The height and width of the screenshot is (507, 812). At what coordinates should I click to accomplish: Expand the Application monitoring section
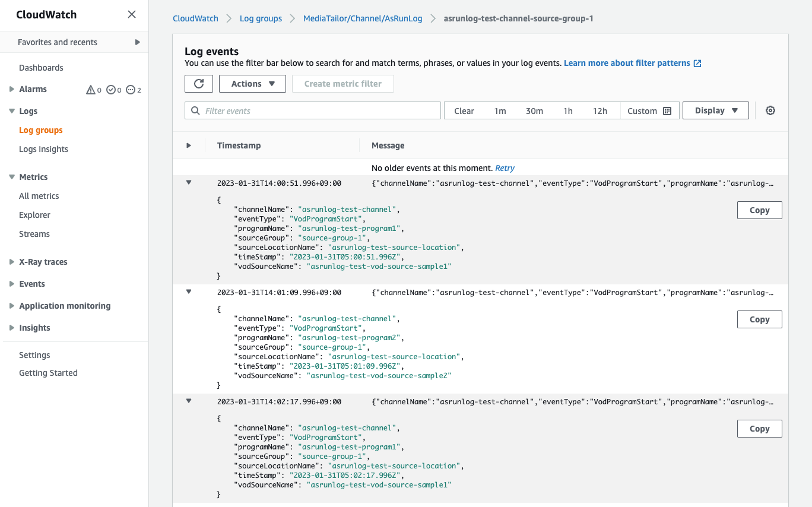[12, 306]
